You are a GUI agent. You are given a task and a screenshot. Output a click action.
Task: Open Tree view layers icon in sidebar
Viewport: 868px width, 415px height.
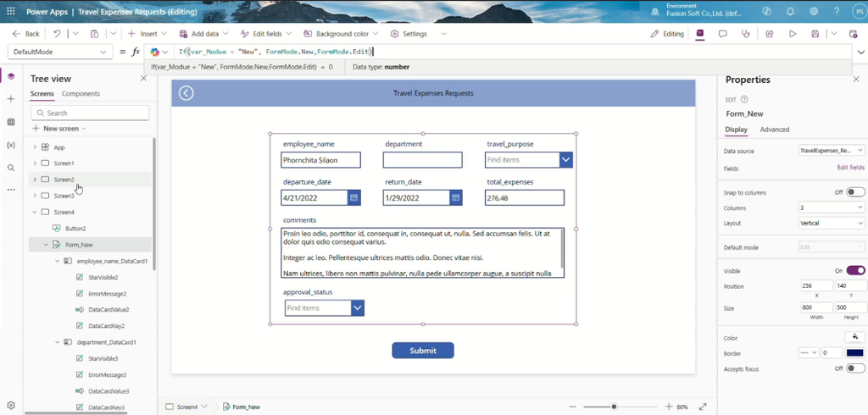pyautogui.click(x=11, y=76)
